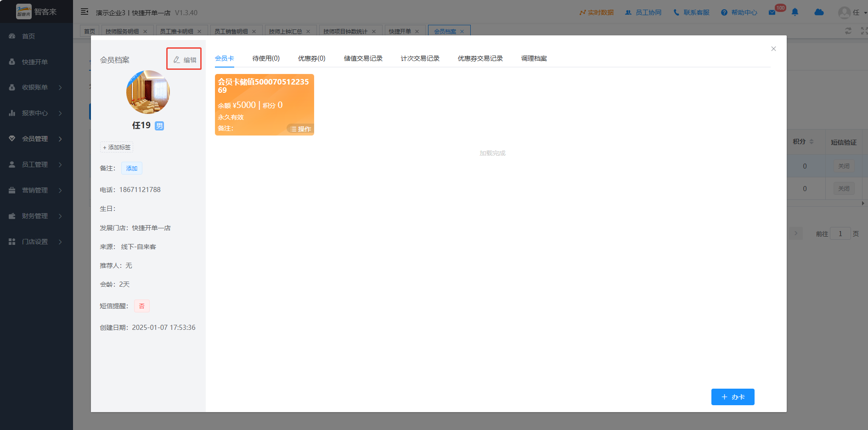Select the 计次交易记录 tab

pyautogui.click(x=420, y=58)
